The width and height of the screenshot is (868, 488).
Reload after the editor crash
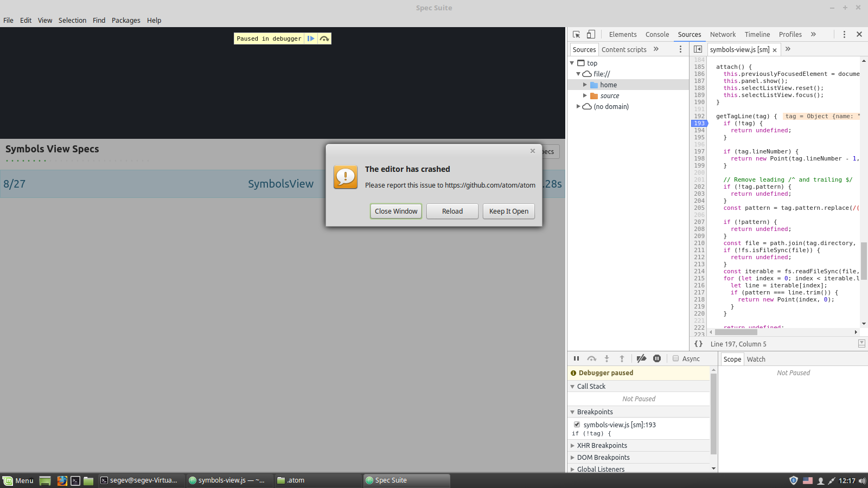pos(452,211)
